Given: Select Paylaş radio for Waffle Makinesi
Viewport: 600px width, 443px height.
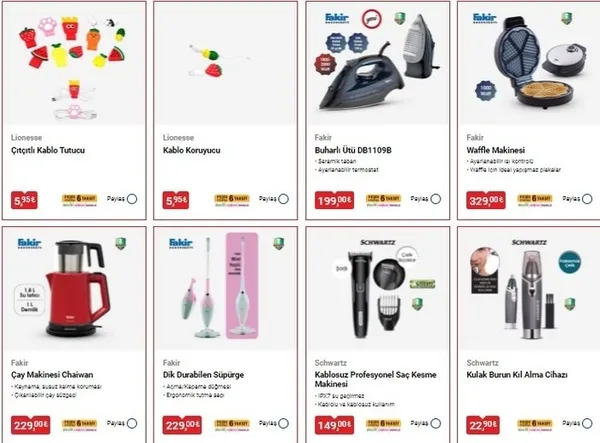Looking at the screenshot, I should click(x=587, y=199).
